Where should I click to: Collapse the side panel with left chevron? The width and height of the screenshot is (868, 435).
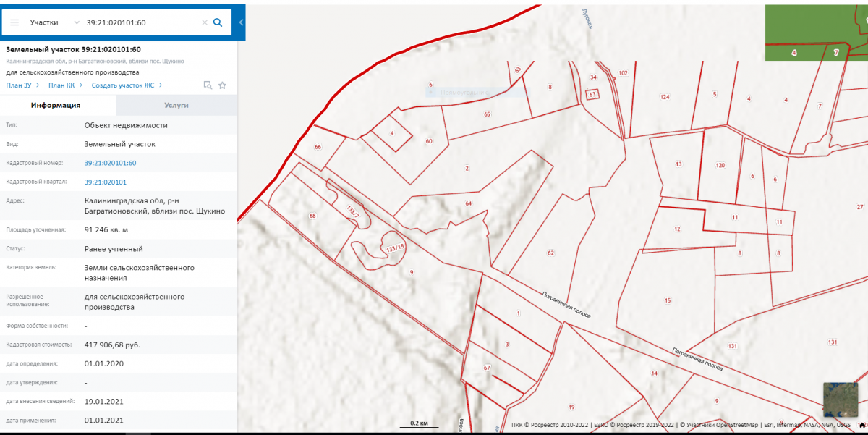tap(241, 22)
